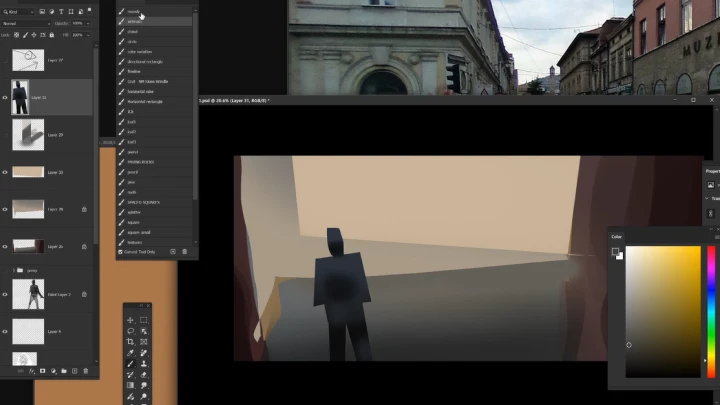This screenshot has height=405, width=720.
Task: Open the Fill dropdown arrow
Action: coord(88,35)
